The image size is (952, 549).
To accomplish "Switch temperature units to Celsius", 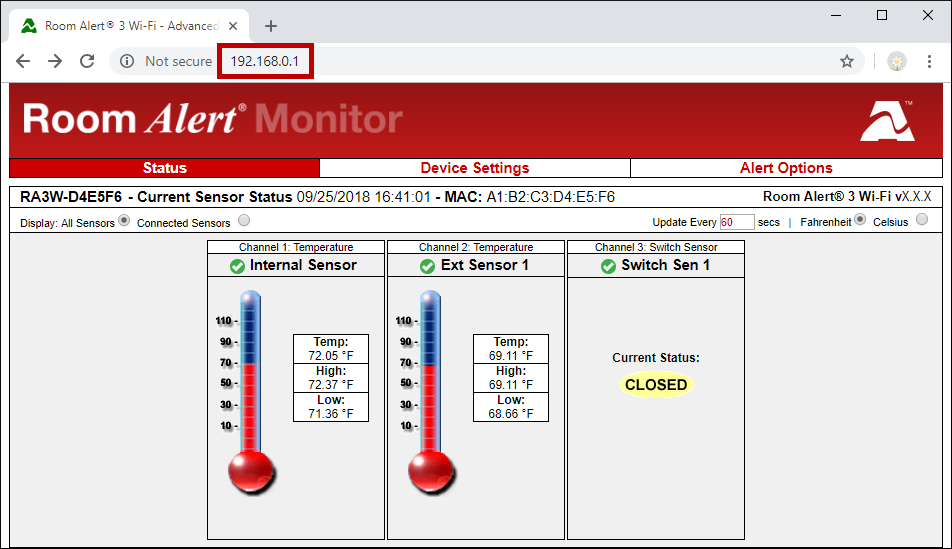I will 922,220.
